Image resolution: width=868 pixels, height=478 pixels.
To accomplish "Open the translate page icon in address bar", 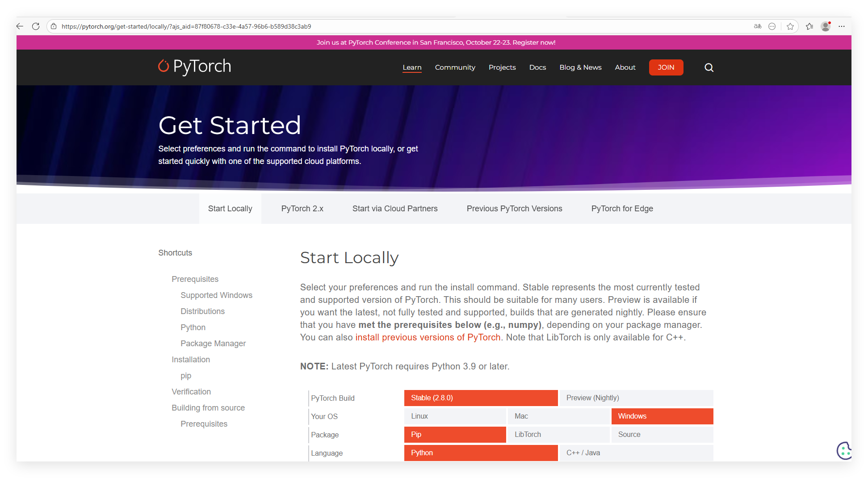I will (x=758, y=26).
